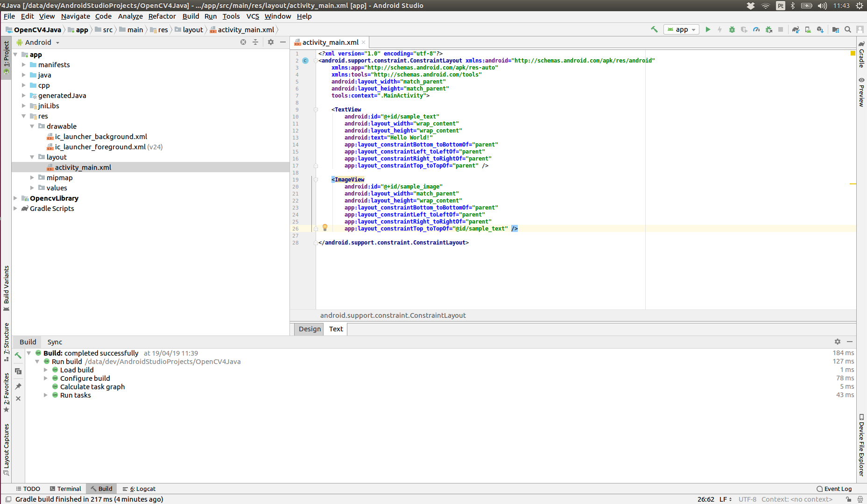This screenshot has height=504, width=867.
Task: Click the yellow lightbulb on line 26
Action: point(325,228)
